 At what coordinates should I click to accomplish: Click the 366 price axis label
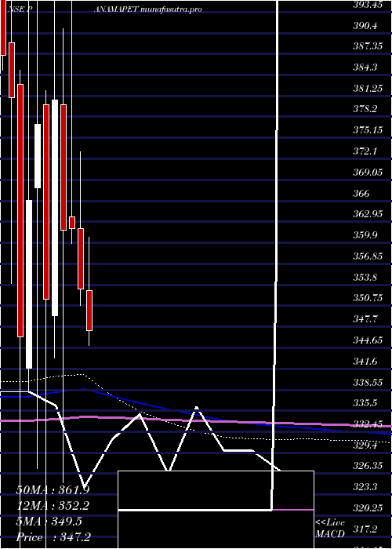[362, 193]
